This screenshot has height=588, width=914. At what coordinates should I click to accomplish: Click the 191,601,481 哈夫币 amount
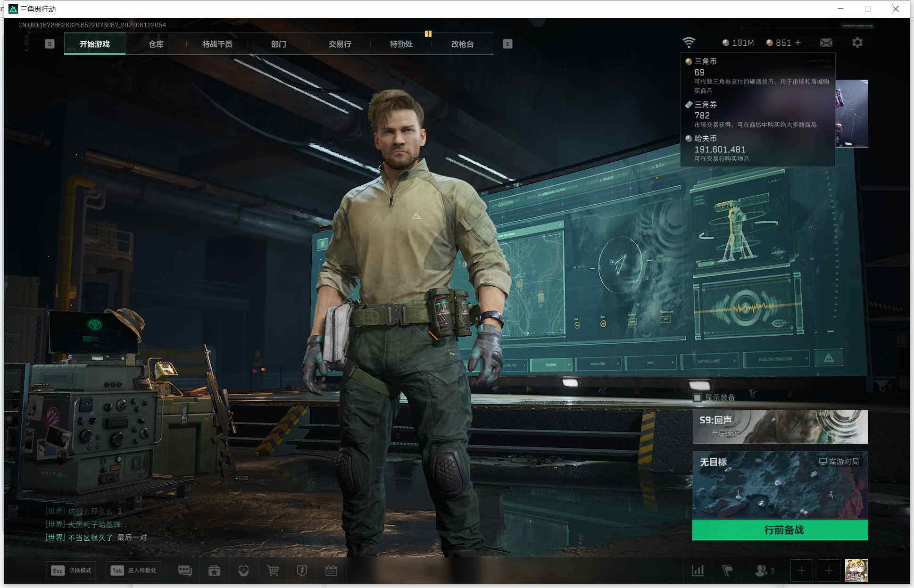[x=720, y=149]
